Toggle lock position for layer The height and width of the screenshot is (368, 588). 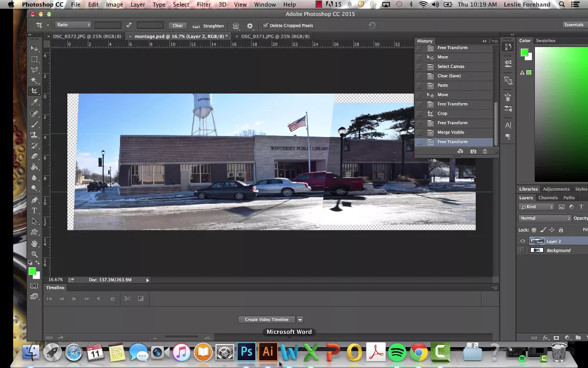[x=552, y=230]
